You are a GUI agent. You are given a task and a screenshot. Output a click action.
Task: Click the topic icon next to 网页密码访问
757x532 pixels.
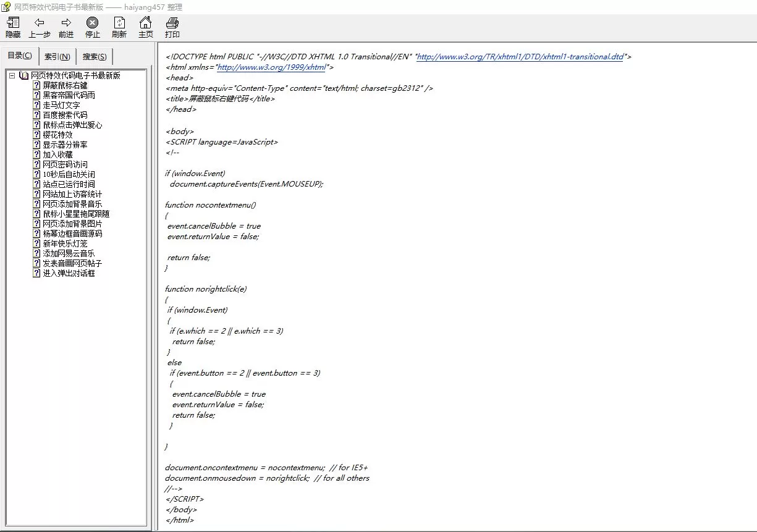coord(36,164)
